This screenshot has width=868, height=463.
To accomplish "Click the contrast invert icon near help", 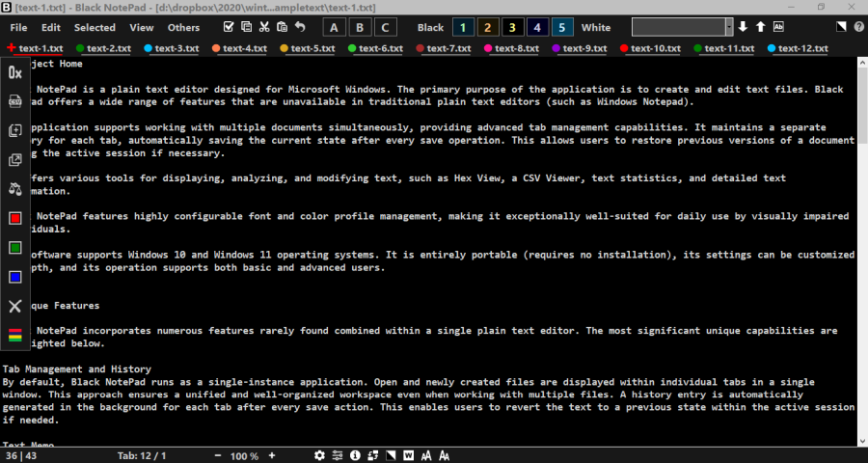I will click(841, 27).
